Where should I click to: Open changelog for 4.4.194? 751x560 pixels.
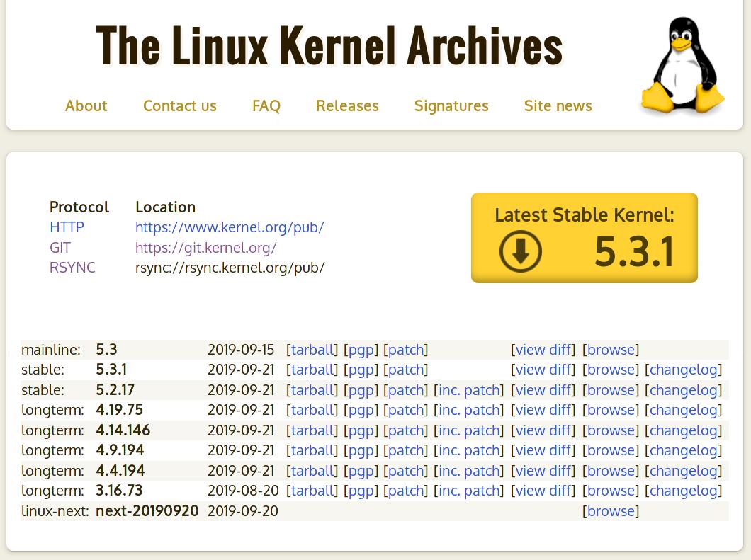point(684,471)
